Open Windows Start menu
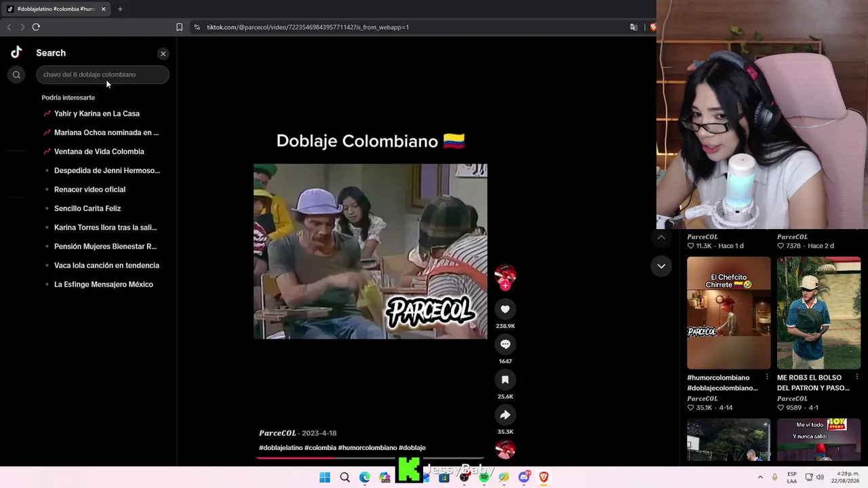This screenshot has width=868, height=488. click(x=325, y=477)
